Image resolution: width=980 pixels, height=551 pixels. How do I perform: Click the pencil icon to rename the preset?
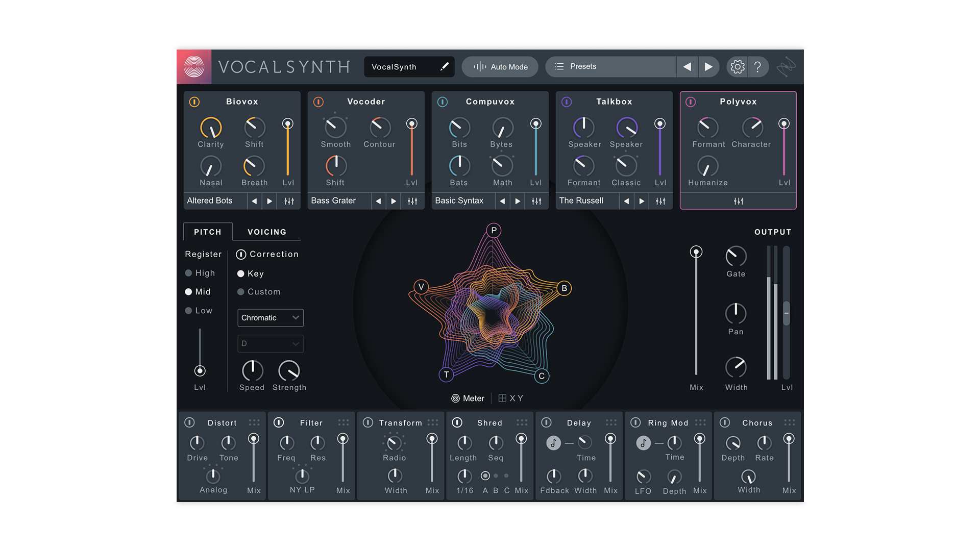pyautogui.click(x=445, y=66)
